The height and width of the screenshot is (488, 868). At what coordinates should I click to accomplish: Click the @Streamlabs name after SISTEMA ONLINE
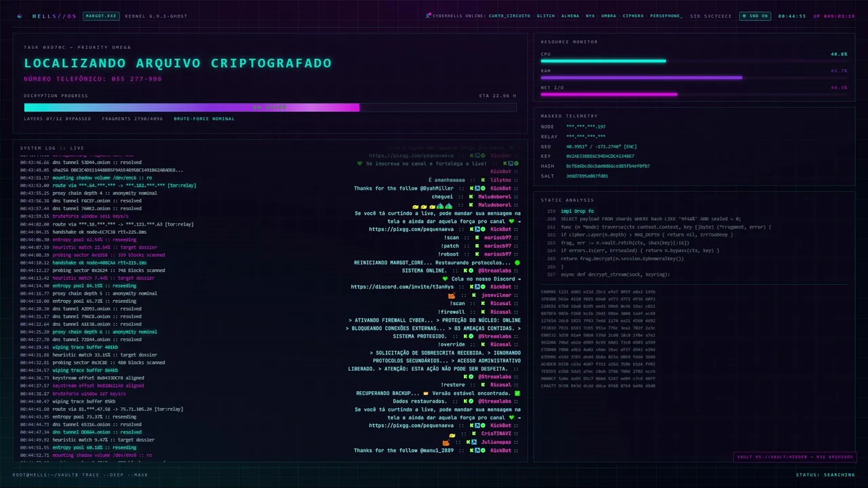[494, 270]
